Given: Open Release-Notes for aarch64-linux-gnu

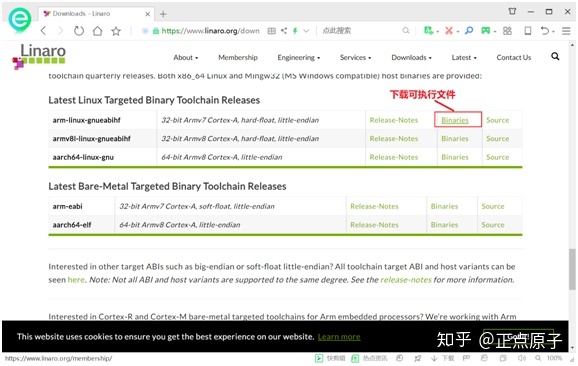Looking at the screenshot, I should [394, 157].
